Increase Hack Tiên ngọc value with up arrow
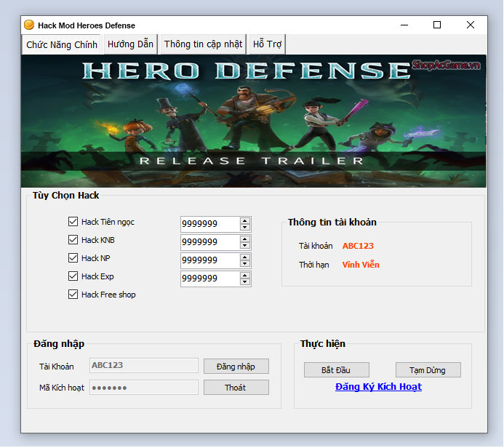The width and height of the screenshot is (504, 448). tap(245, 221)
